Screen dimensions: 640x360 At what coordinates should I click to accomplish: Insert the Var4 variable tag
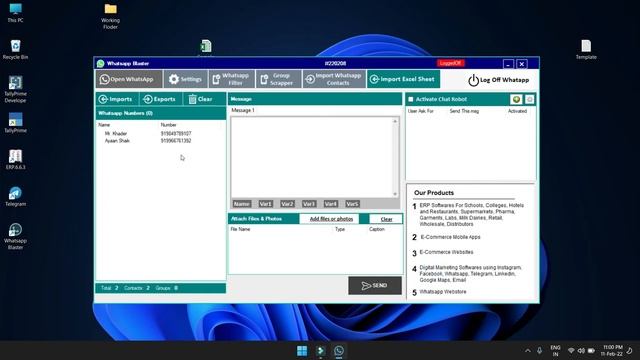(331, 204)
